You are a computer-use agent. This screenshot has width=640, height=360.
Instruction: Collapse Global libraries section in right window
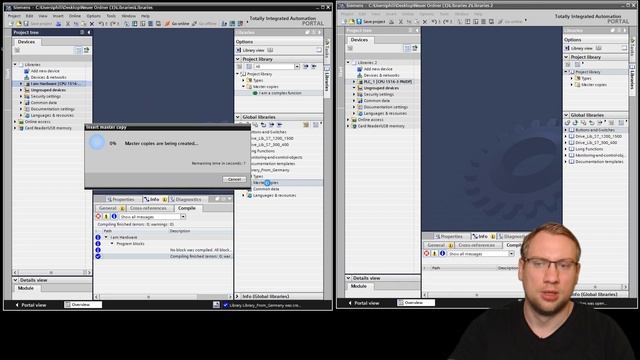click(567, 115)
